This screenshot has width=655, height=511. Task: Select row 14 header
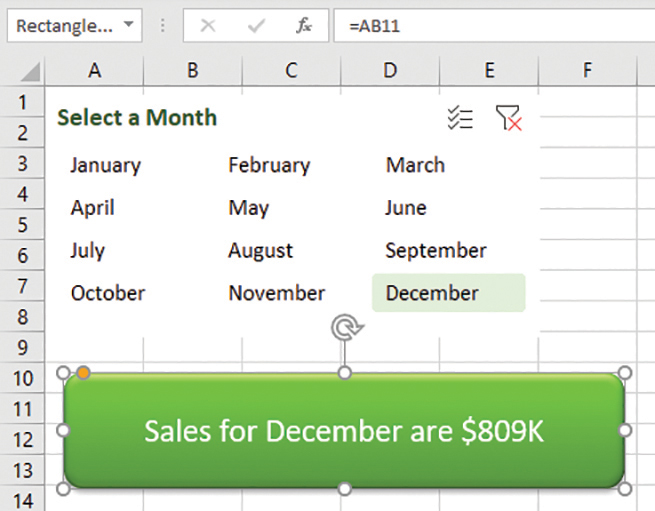pos(23,501)
